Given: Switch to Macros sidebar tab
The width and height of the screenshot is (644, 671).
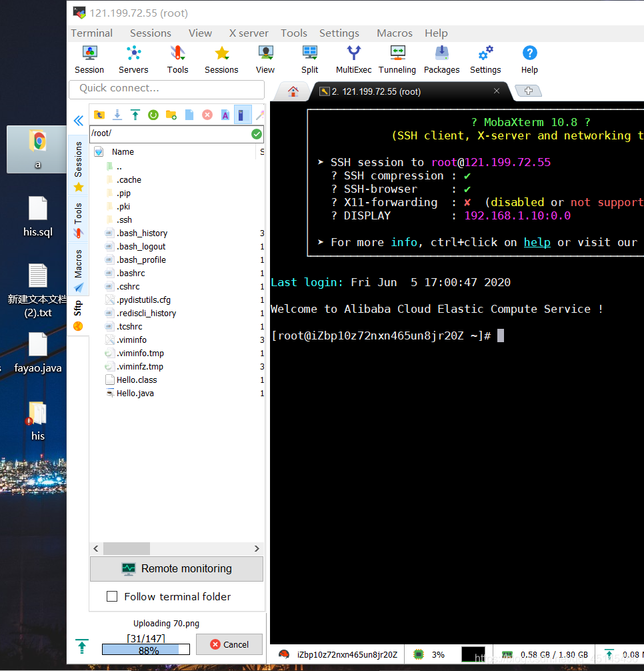Looking at the screenshot, I should point(78,270).
